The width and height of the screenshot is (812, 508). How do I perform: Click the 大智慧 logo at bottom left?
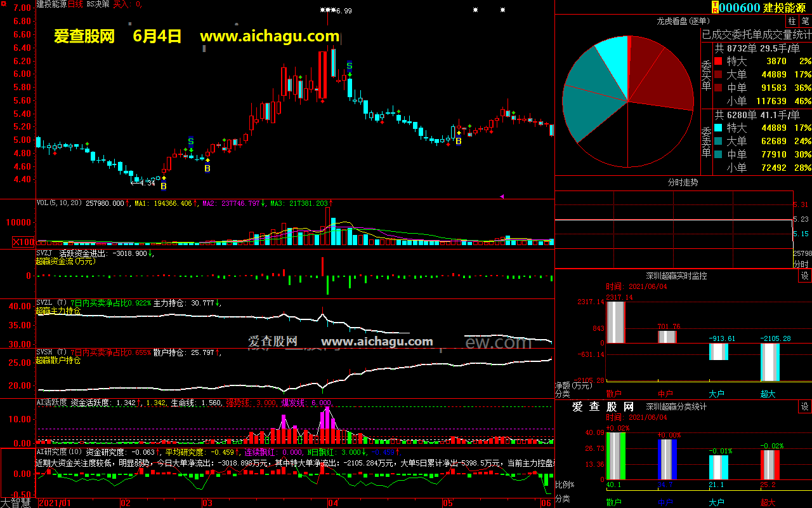coord(16,503)
